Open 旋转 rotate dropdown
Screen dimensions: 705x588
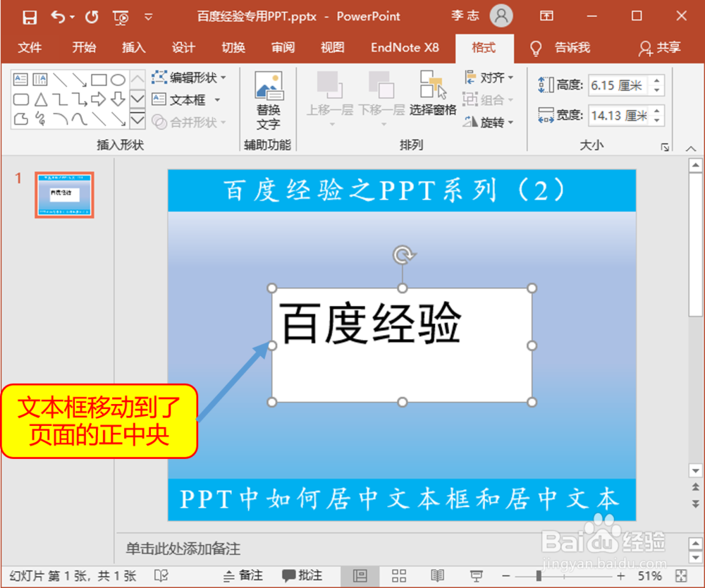coord(489,122)
